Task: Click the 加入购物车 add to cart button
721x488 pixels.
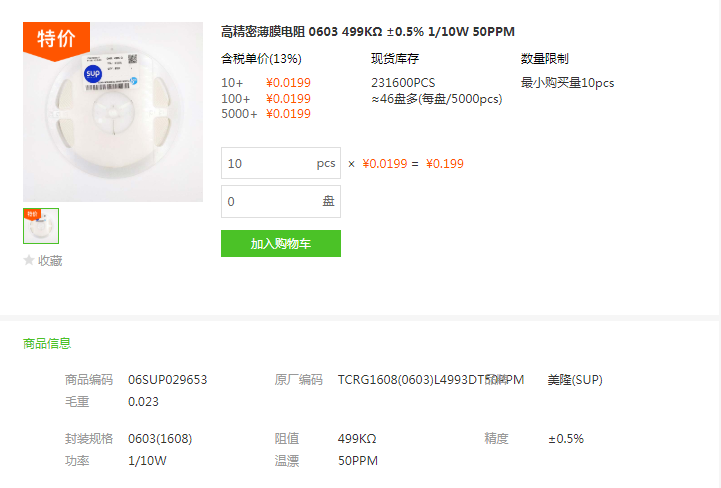Action: click(x=281, y=243)
